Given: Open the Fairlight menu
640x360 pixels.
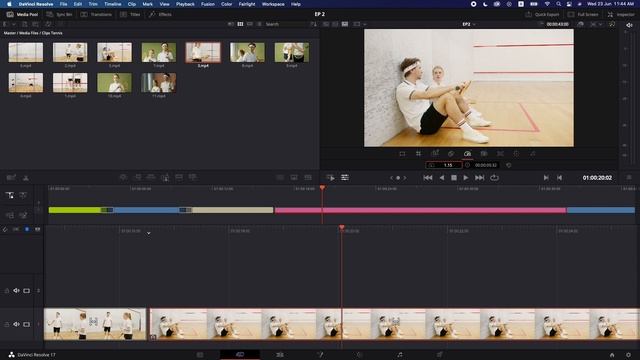Looking at the screenshot, I should 247,4.
